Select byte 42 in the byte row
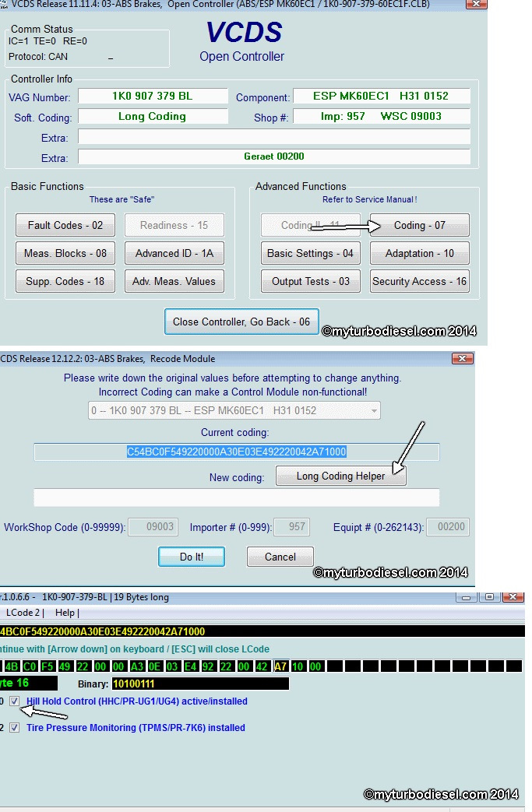The height and width of the screenshot is (812, 532). (262, 666)
